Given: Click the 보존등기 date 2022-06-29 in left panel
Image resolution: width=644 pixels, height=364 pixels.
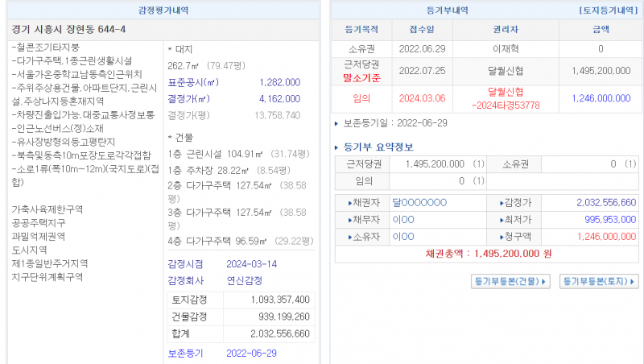Looking at the screenshot, I should tap(251, 353).
